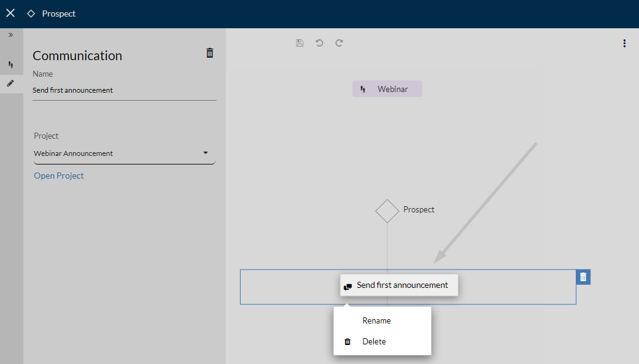This screenshot has height=364, width=639.
Task: Click the icon inside the Webinar chip
Action: pyautogui.click(x=363, y=89)
